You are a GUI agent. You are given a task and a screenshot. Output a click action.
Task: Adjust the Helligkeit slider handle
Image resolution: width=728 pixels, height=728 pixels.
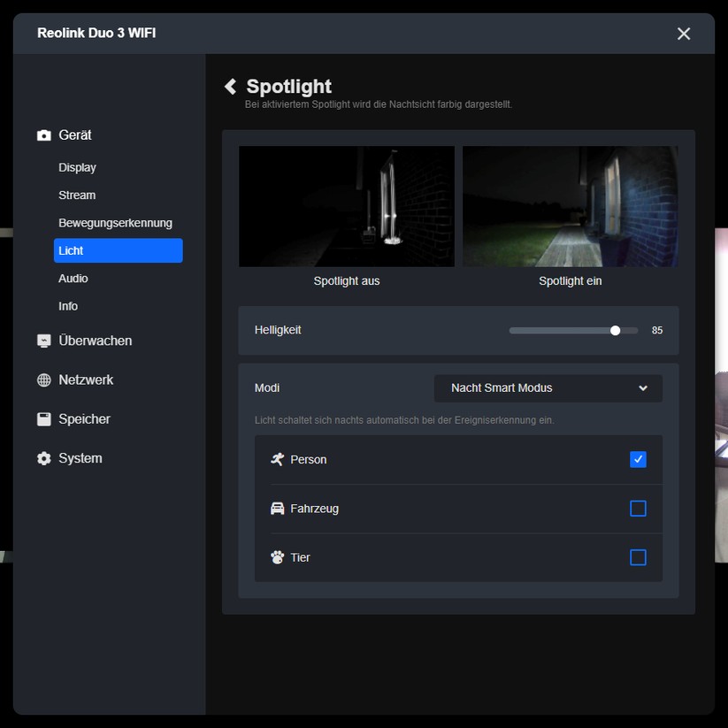(615, 330)
